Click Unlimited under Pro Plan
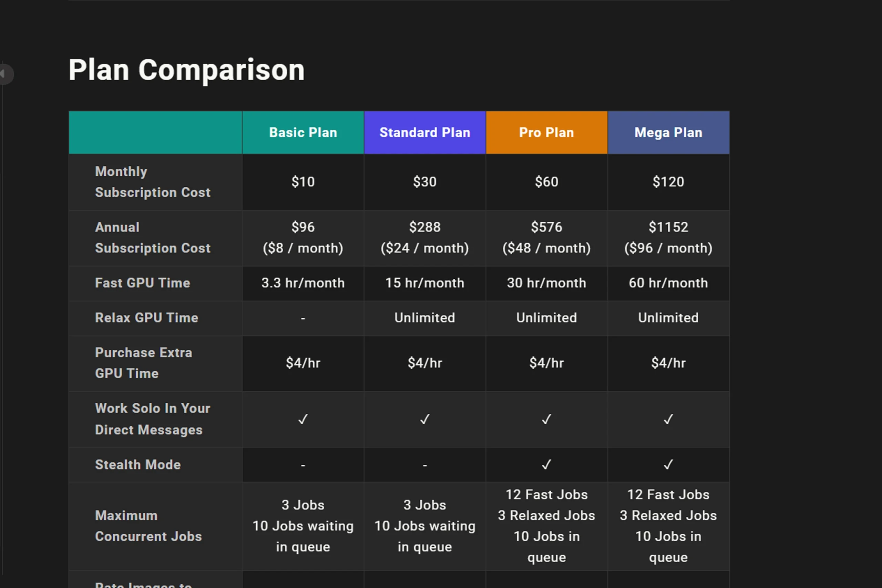This screenshot has height=588, width=882. click(547, 318)
